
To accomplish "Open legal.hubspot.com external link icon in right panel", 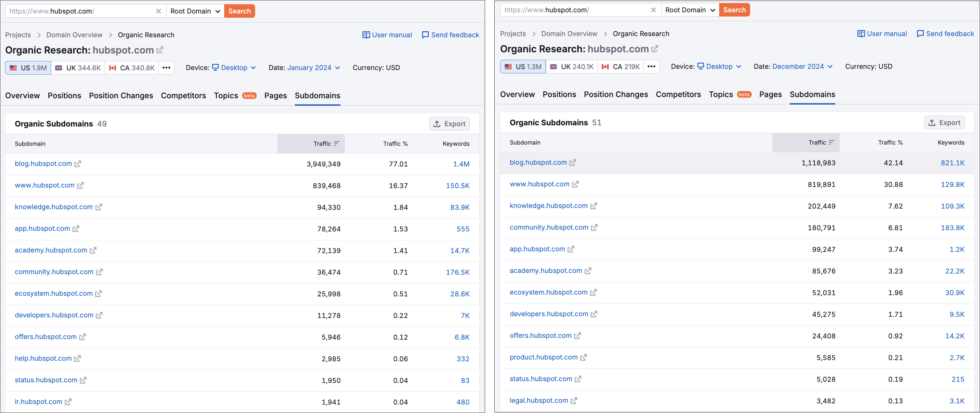I will pyautogui.click(x=574, y=401).
